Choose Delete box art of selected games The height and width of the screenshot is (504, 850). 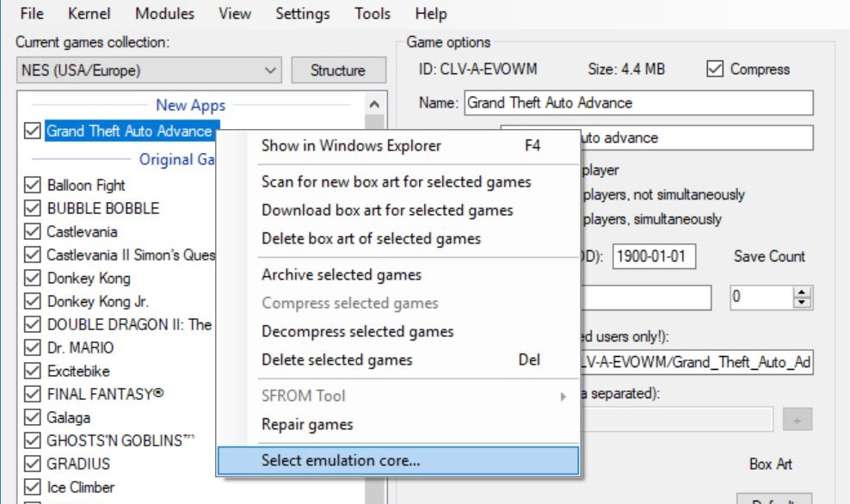[398, 238]
